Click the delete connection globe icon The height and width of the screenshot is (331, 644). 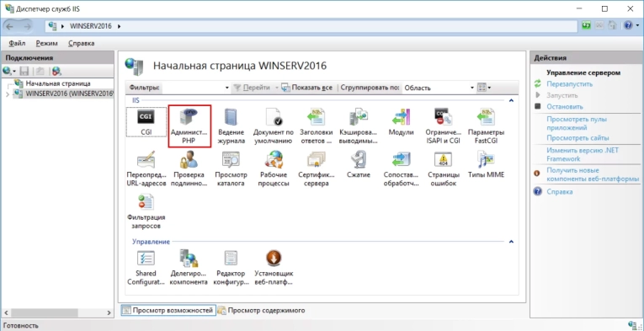pyautogui.click(x=56, y=71)
